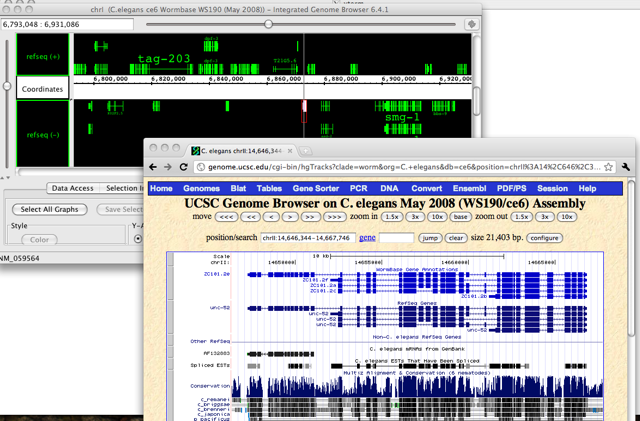Click the jump button
Image resolution: width=640 pixels, height=421 pixels.
coord(429,238)
